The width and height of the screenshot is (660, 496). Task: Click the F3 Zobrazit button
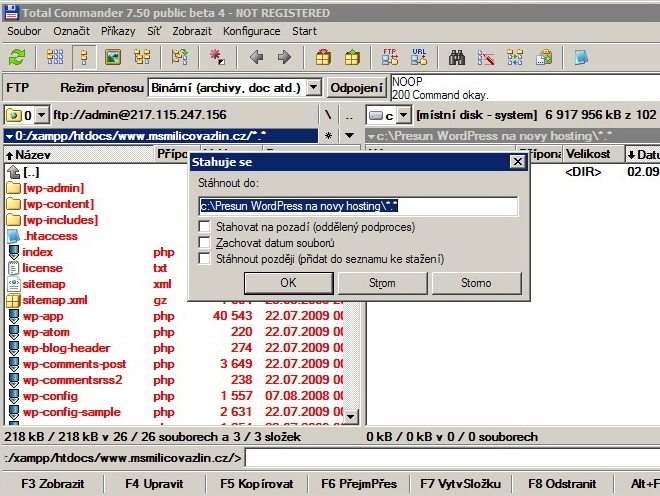(53, 484)
